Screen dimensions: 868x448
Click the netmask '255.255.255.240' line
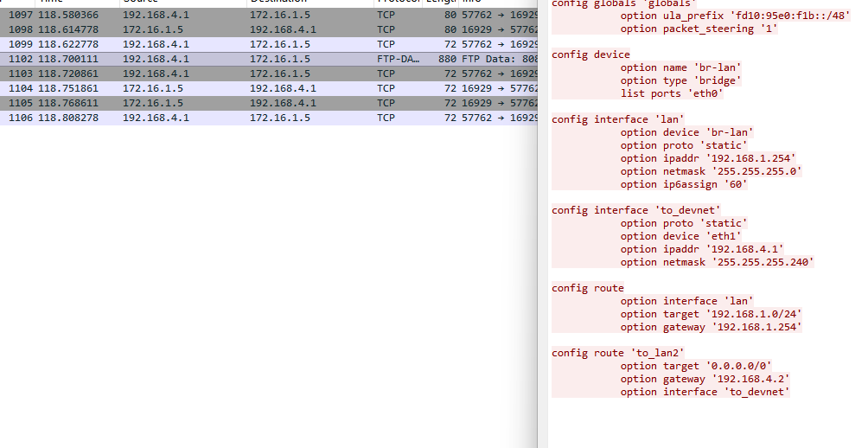[717, 262]
